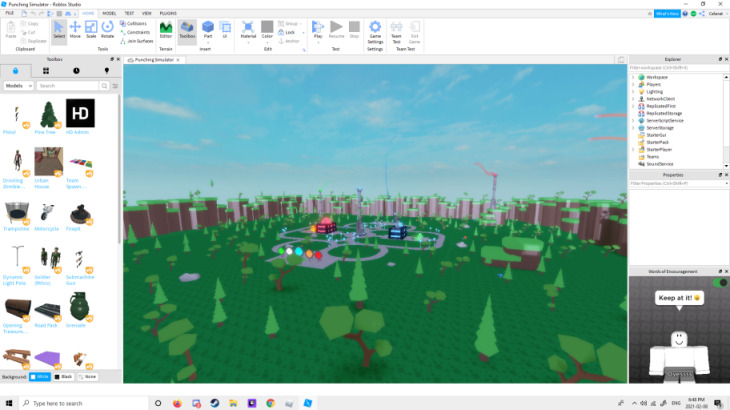Screen dimensions: 730x410
Task: Toggle Collisions on or off
Action: point(133,23)
